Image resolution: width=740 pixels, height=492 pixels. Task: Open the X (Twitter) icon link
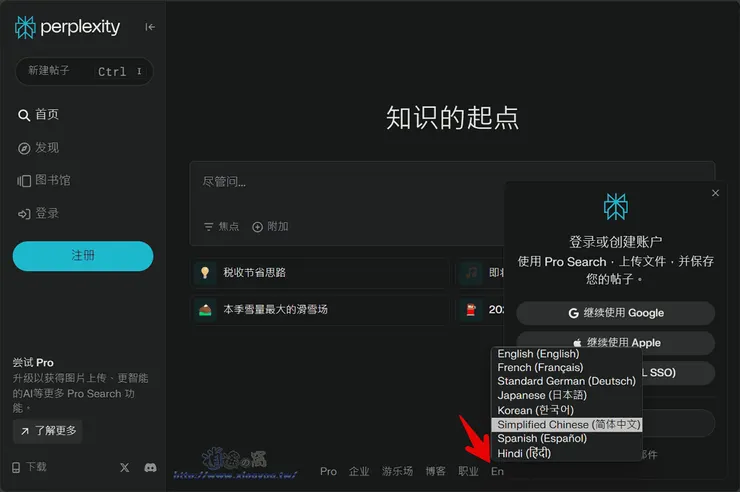click(125, 467)
